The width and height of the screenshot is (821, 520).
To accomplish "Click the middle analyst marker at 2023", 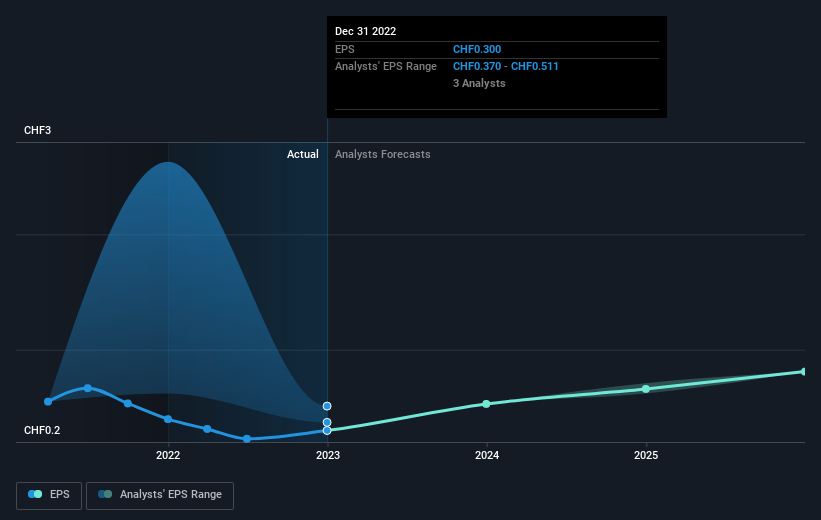I will click(x=327, y=422).
